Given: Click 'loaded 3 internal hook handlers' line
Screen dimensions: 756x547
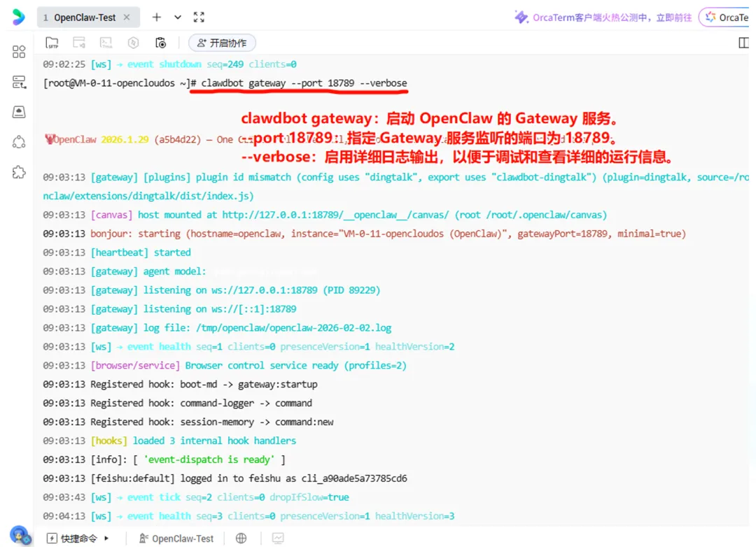Looking at the screenshot, I should [x=169, y=441].
